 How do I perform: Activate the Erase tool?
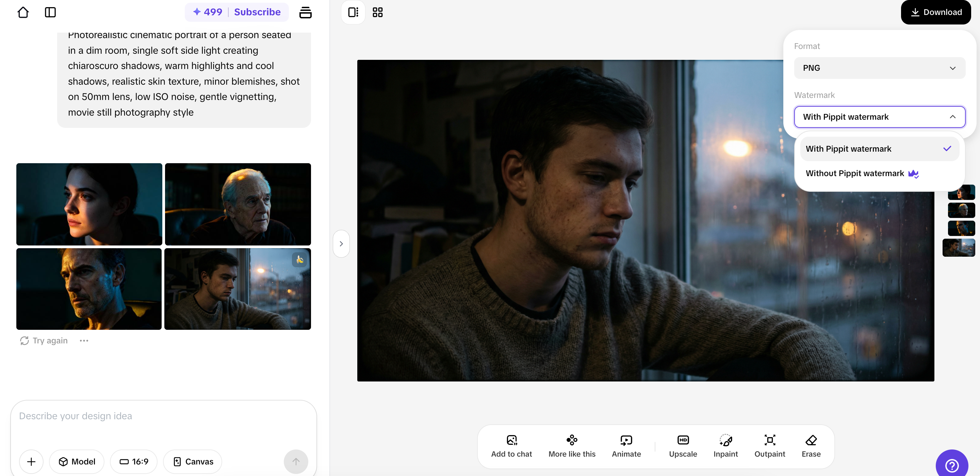(x=811, y=446)
